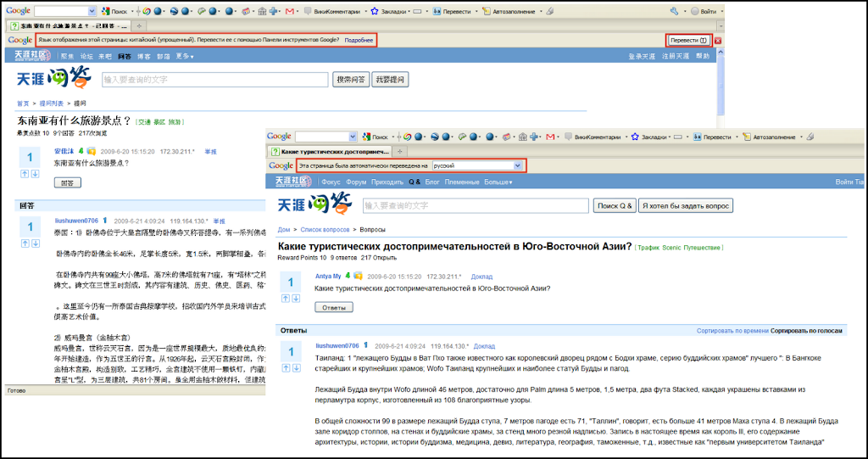Click Автозаполнение icon in back window toolbar
The width and height of the screenshot is (868, 459).
coord(487,11)
